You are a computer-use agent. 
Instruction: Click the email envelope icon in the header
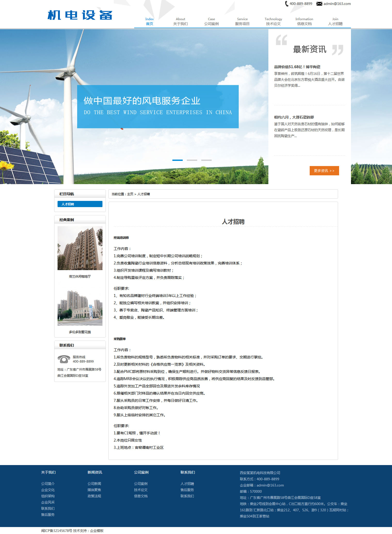pyautogui.click(x=319, y=4)
